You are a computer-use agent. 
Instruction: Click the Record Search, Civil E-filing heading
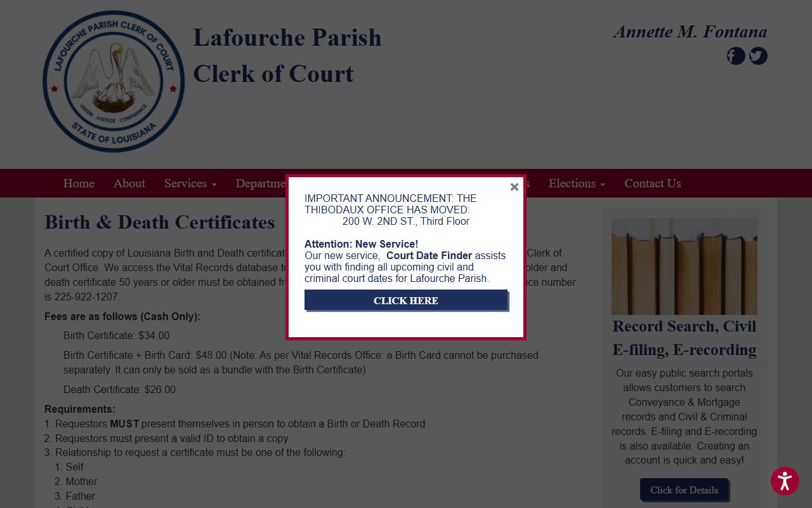(684, 338)
